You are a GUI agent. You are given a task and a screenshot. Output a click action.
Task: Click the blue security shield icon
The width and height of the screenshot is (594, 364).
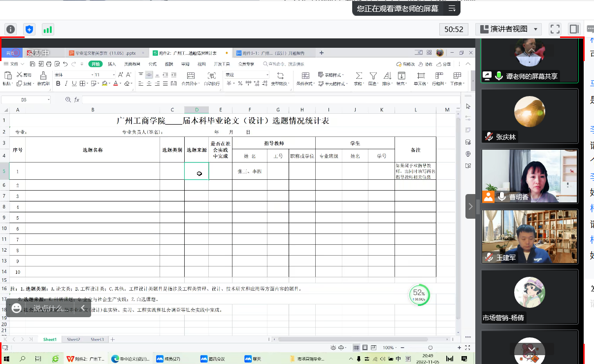tap(29, 29)
